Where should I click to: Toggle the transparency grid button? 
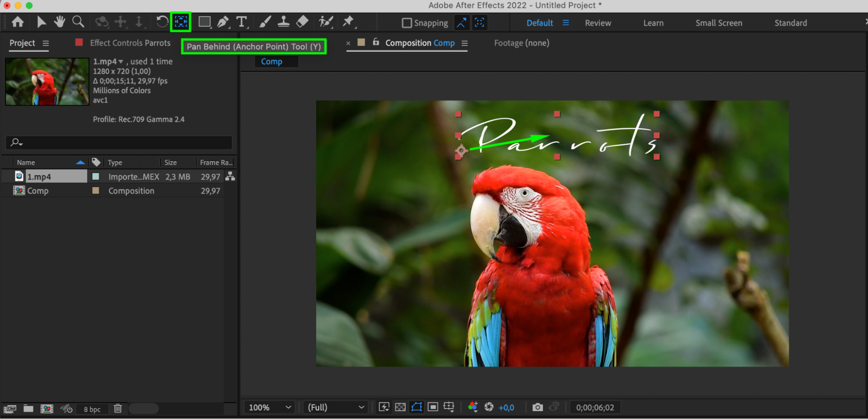pyautogui.click(x=400, y=407)
